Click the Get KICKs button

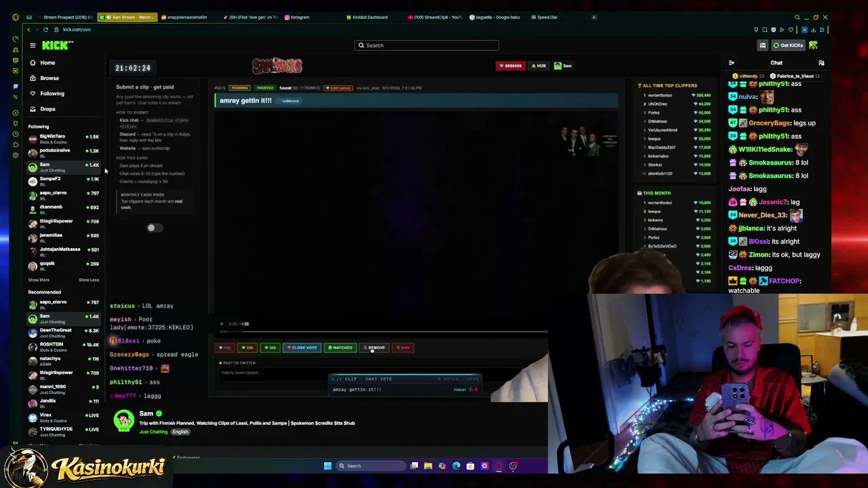(x=788, y=45)
